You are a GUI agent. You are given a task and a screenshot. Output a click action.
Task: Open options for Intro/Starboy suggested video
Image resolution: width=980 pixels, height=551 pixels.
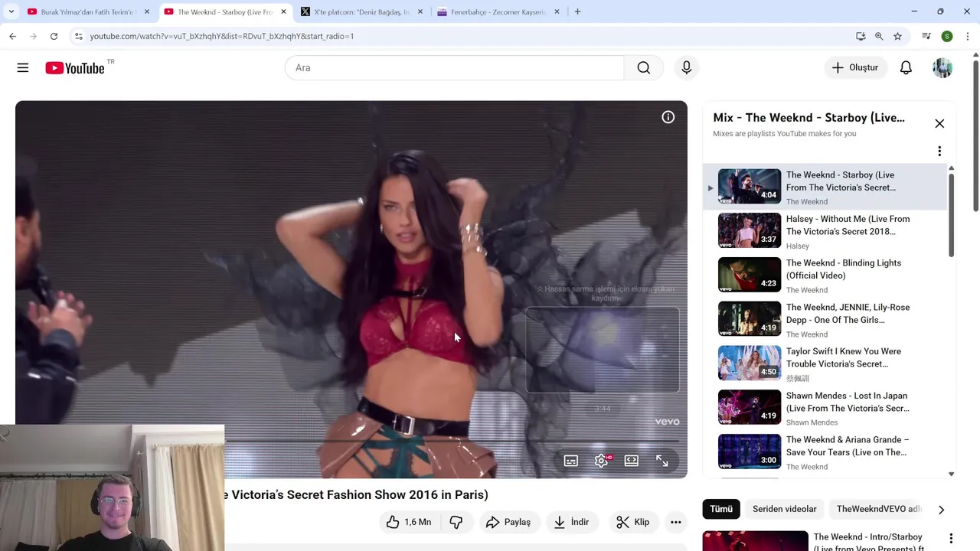(951, 538)
